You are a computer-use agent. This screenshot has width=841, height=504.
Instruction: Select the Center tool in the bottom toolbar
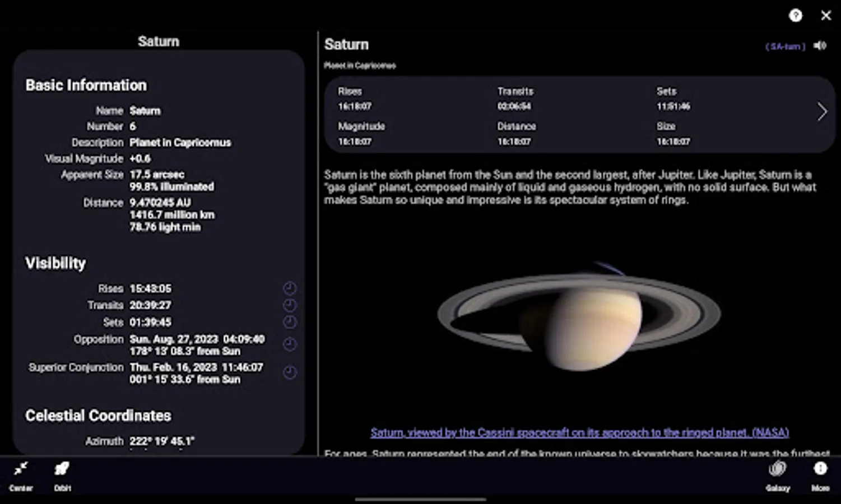[21, 473]
